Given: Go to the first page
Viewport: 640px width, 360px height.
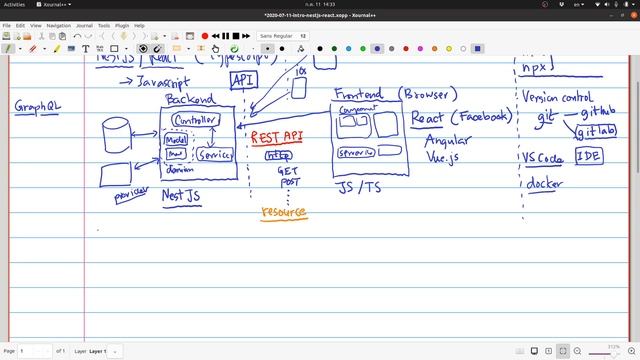Looking at the screenshot, I should pos(102,36).
